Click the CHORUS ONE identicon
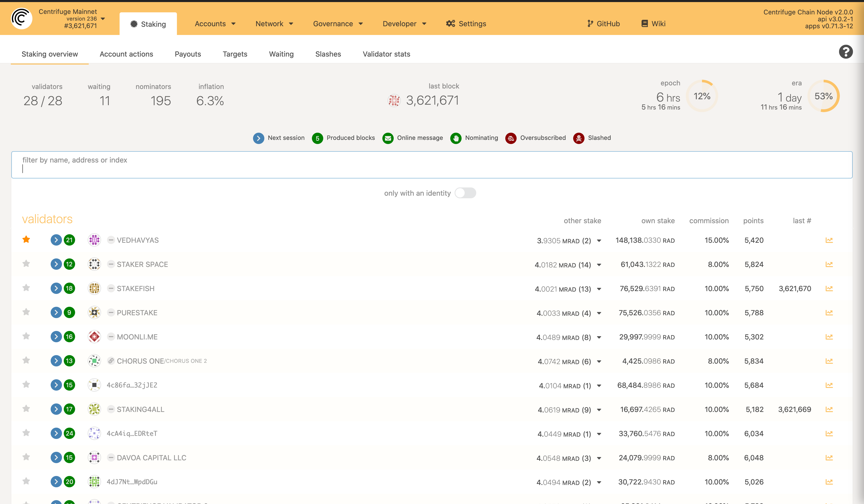864x504 pixels. pos(94,361)
